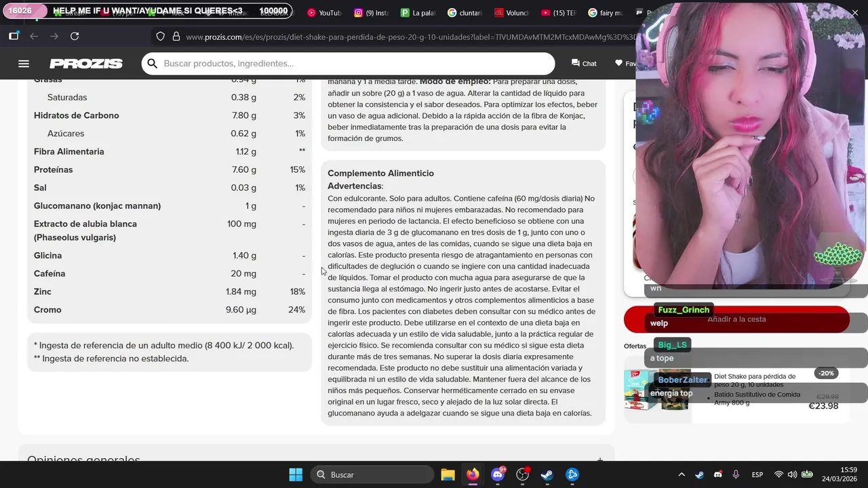Click the Cafeína 20 mg value
The height and width of the screenshot is (488, 868).
[243, 274]
